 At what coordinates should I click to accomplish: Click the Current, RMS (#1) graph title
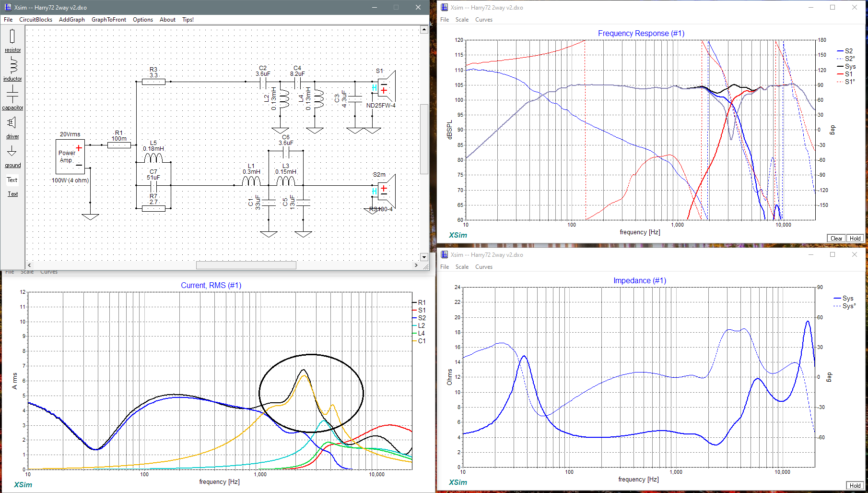pos(211,285)
